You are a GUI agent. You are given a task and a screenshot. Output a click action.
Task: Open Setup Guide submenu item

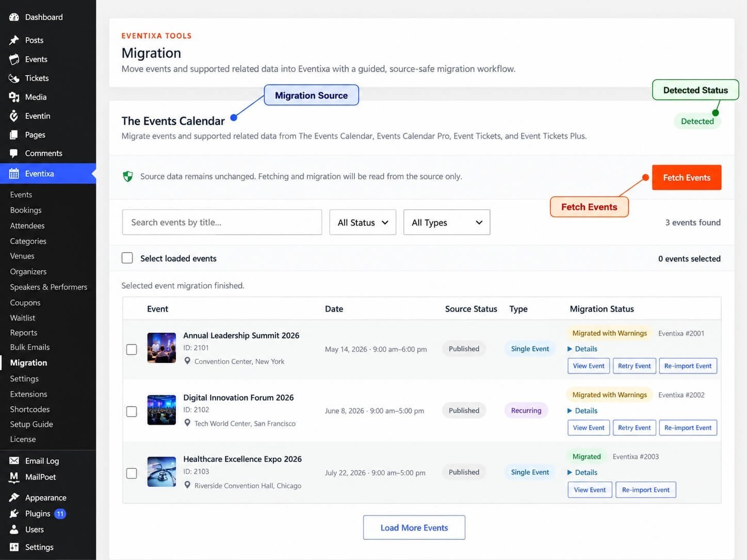pos(31,424)
